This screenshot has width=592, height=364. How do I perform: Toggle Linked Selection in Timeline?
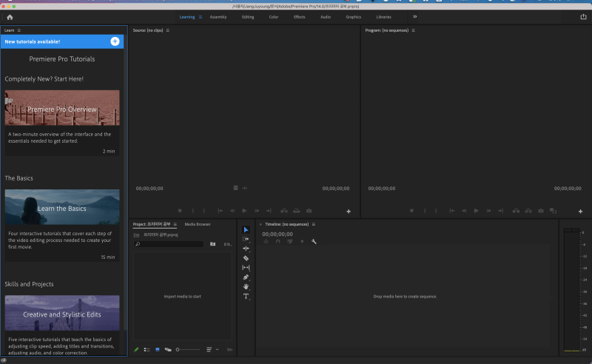coord(290,242)
